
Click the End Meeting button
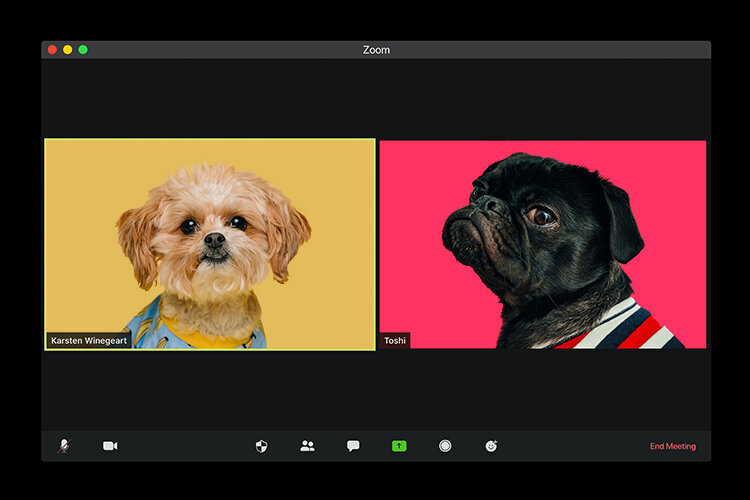673,446
